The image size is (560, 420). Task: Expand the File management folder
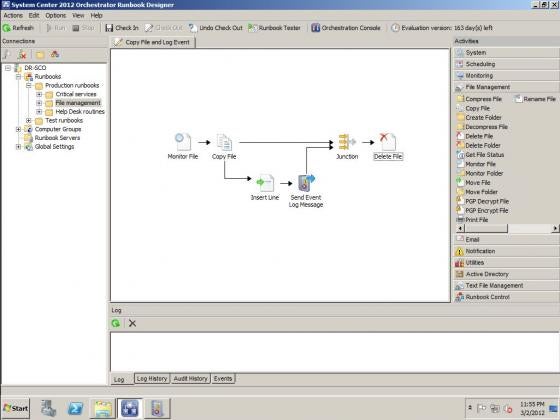coord(39,103)
